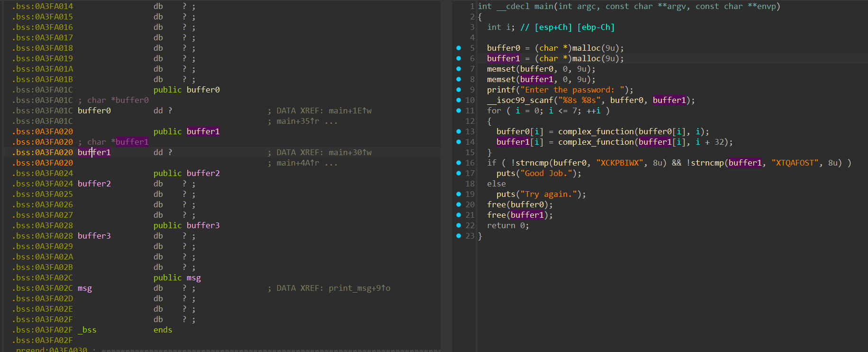This screenshot has width=868, height=352.
Task: Click 'public buffer2' in disassembly
Action: 187,173
